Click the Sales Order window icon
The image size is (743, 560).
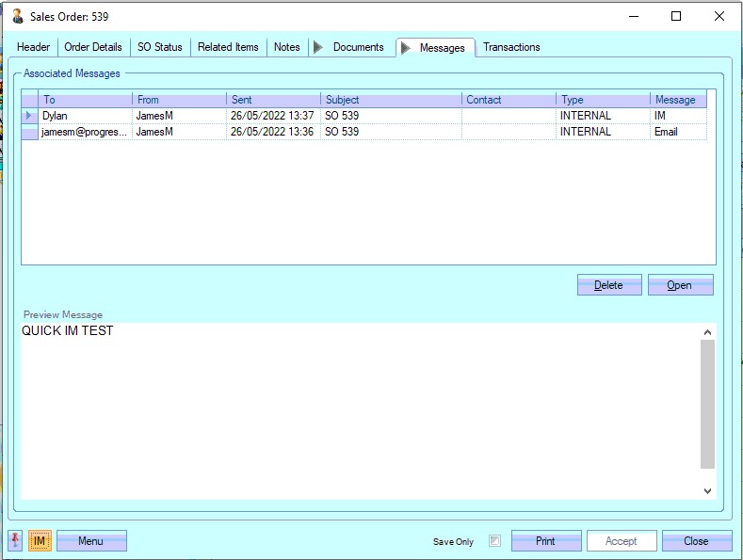coord(17,16)
